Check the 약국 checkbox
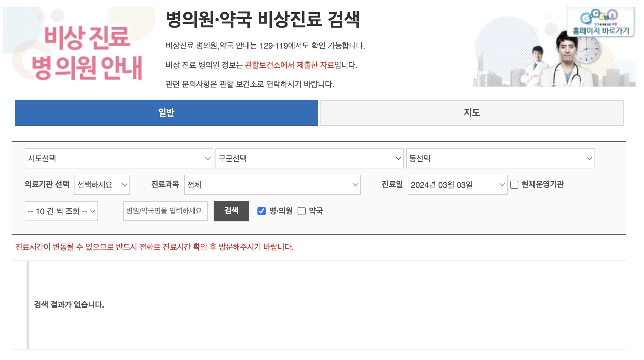The height and width of the screenshot is (360, 644). click(302, 211)
